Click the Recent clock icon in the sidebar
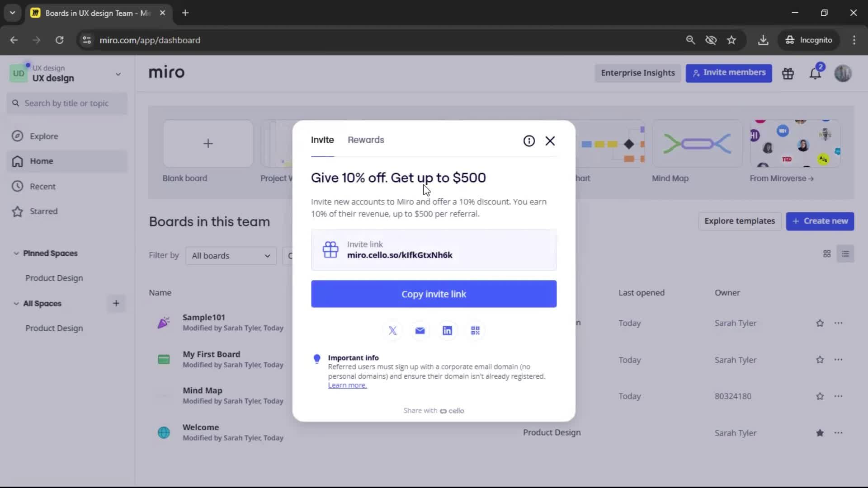 point(17,186)
